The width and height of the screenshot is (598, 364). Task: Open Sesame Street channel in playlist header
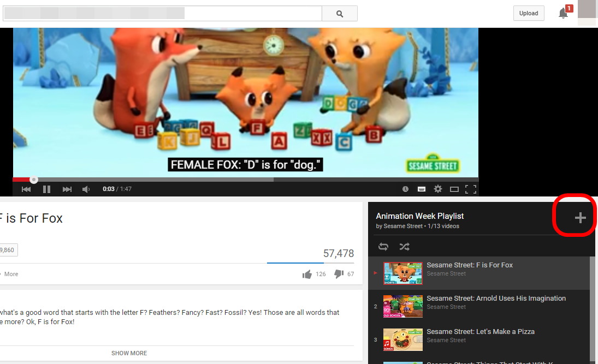402,226
